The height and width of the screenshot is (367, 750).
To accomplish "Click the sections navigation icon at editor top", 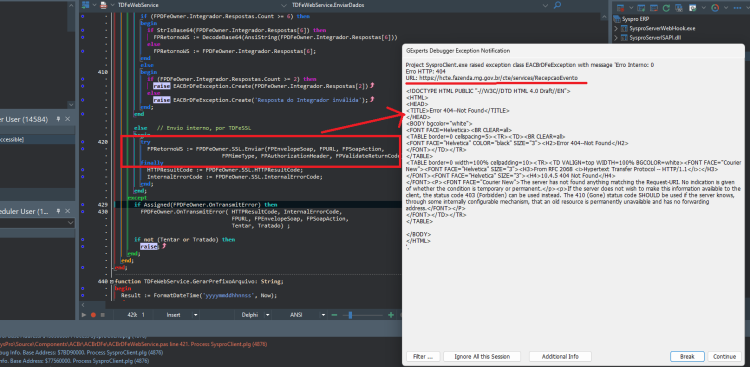I will (x=87, y=5).
